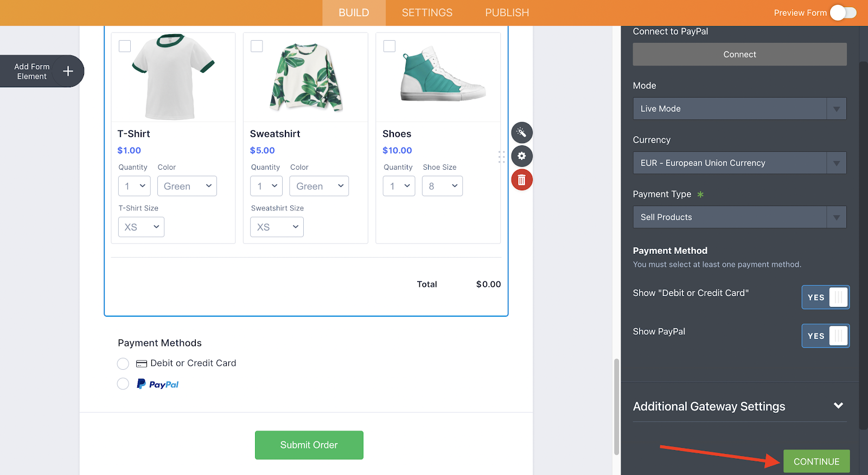Open the Currency dropdown

click(x=739, y=163)
